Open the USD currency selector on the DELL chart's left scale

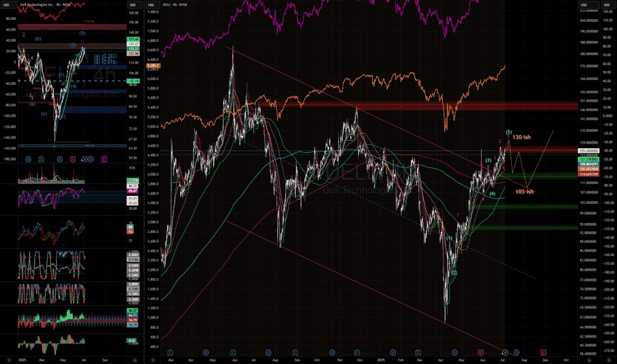153,5
